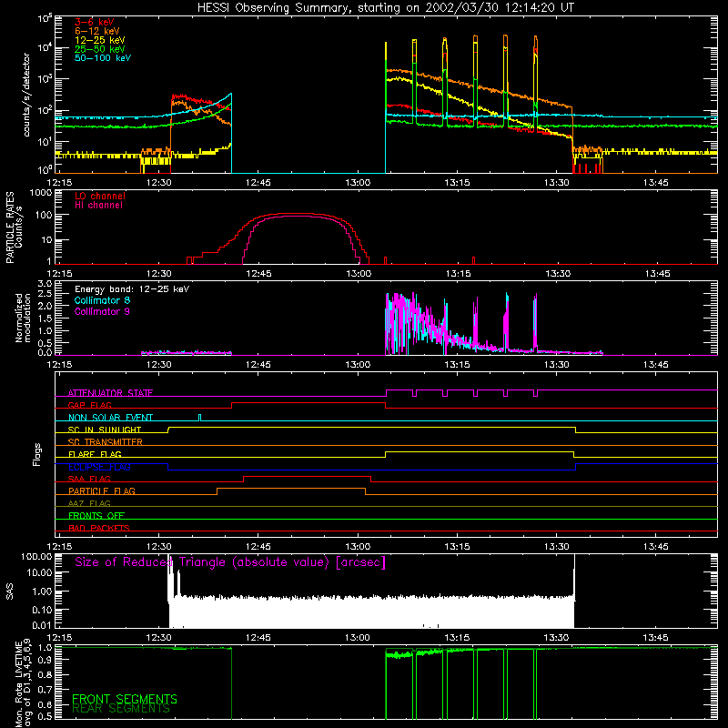Select the dim AAZ FLAG label
This screenshot has width=728, height=728.
[89, 503]
